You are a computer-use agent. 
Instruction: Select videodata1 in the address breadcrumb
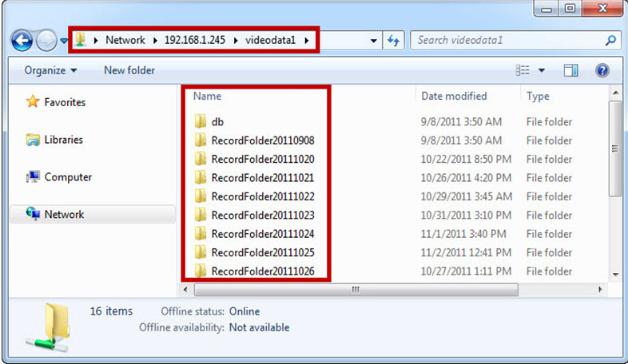click(x=270, y=40)
